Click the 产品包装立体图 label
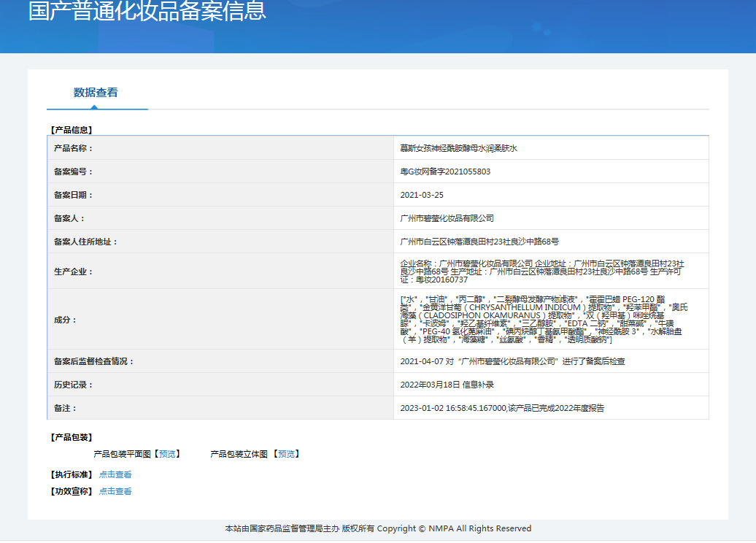Screen dimensions: 756x543 pyautogui.click(x=239, y=454)
